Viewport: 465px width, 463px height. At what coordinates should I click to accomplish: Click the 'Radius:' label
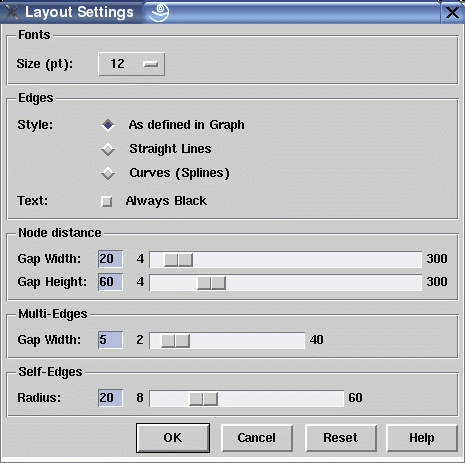39,398
